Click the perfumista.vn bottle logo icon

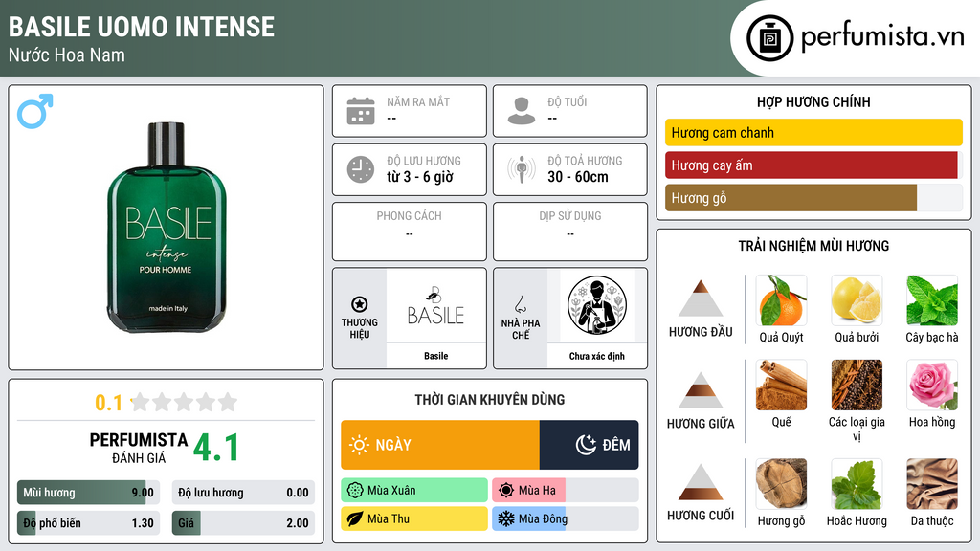tap(770, 38)
